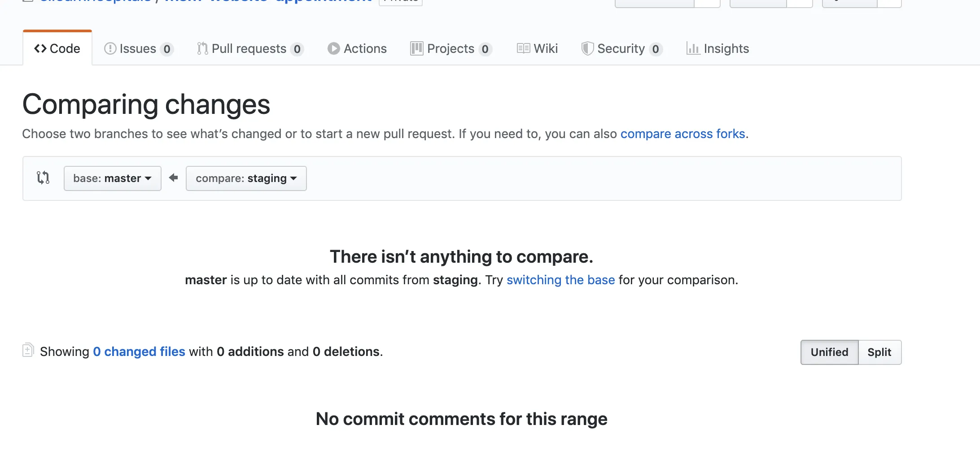
Task: Go to the Insights tab
Action: tap(726, 48)
